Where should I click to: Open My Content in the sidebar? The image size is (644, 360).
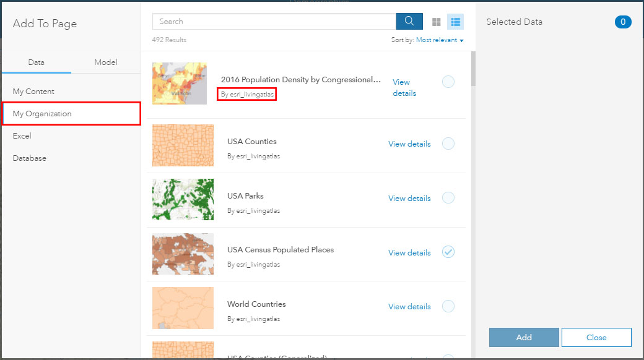33,92
